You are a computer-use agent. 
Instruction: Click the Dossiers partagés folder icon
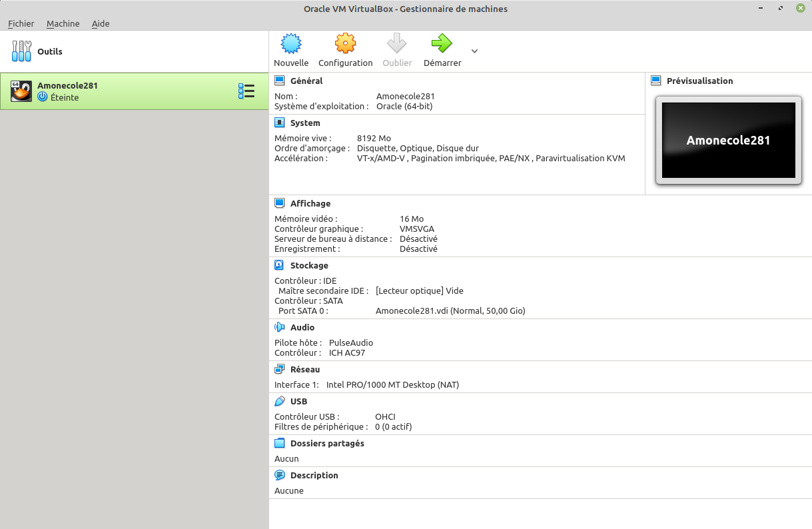pyautogui.click(x=280, y=444)
